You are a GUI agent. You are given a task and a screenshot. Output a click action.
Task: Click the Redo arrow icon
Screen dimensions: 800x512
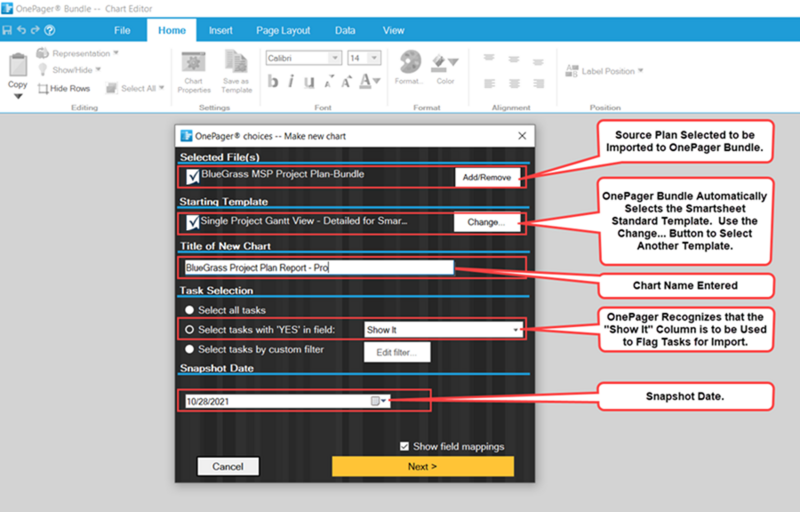pyautogui.click(x=35, y=30)
